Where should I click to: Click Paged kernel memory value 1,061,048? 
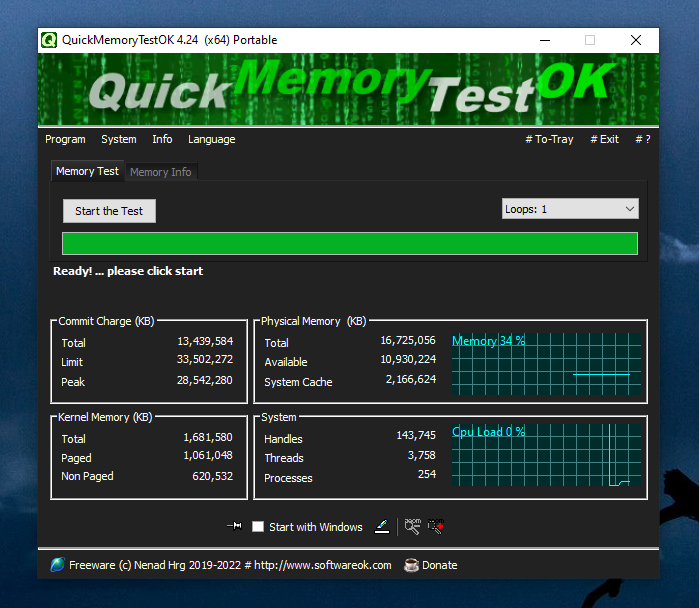[x=208, y=455]
